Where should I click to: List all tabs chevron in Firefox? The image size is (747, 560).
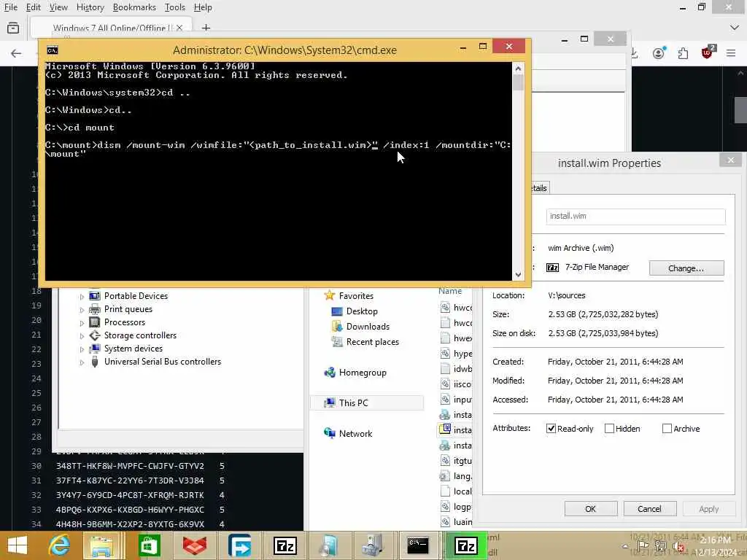tap(734, 28)
